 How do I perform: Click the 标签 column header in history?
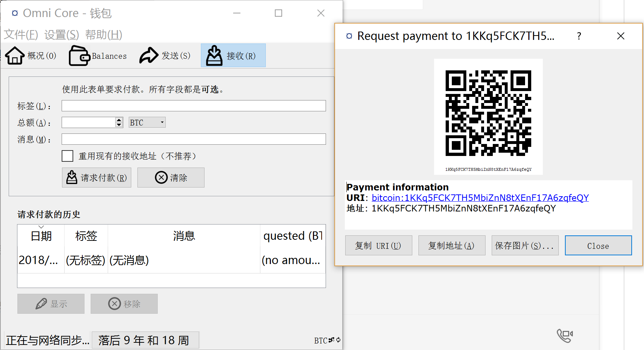tap(86, 236)
